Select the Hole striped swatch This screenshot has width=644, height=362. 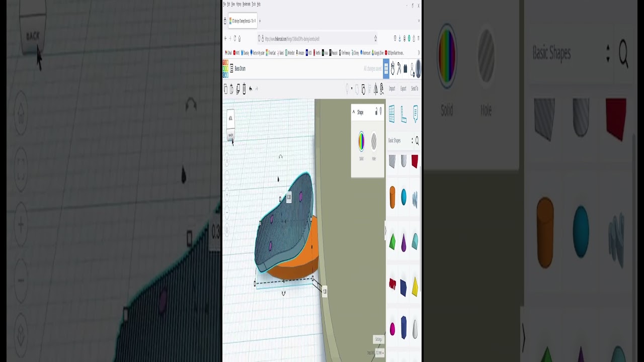point(374,141)
